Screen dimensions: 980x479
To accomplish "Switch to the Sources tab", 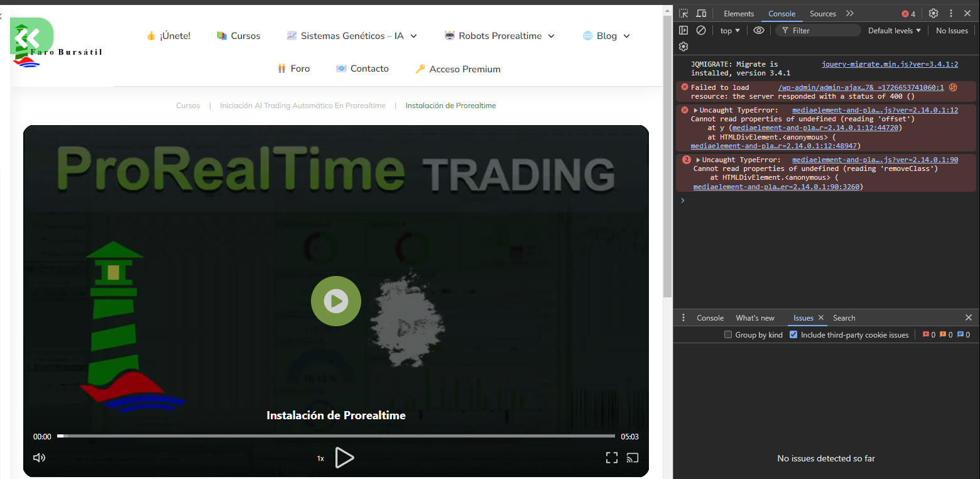I will (823, 13).
